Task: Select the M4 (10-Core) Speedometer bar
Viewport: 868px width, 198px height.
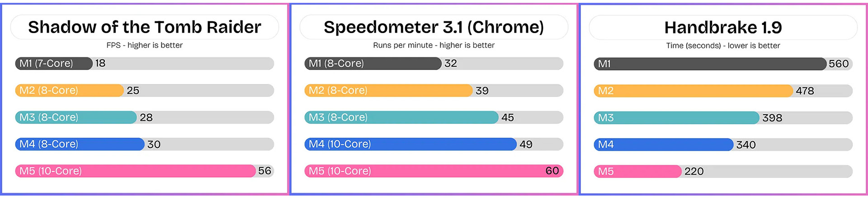Action: pyautogui.click(x=410, y=144)
